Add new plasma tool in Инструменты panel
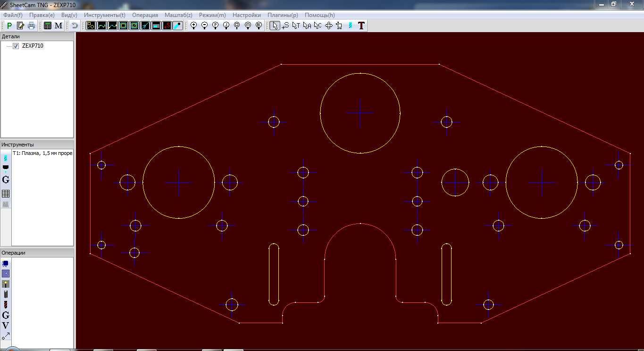Viewport: 644px width, 351px height. [6, 158]
